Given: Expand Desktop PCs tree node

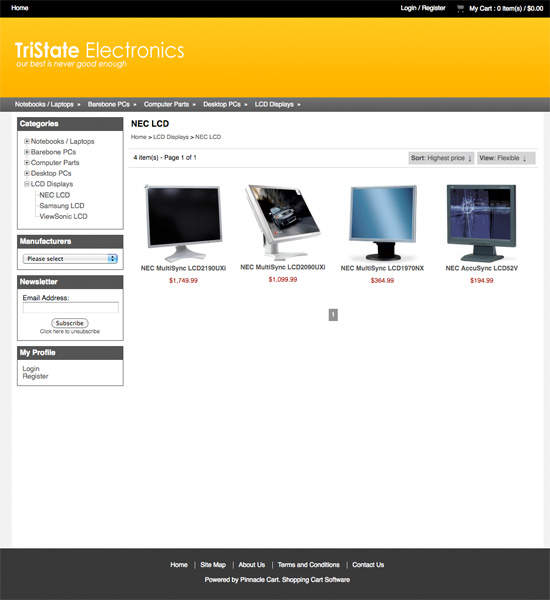Looking at the screenshot, I should coord(27,173).
